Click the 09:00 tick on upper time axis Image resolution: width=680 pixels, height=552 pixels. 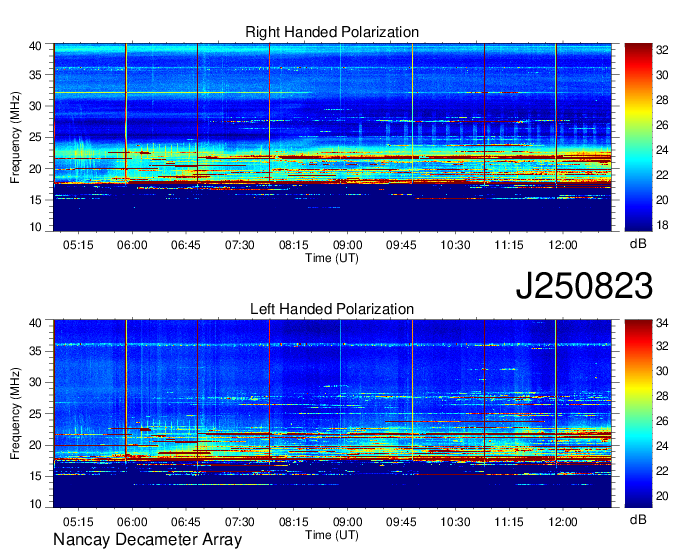347,245
